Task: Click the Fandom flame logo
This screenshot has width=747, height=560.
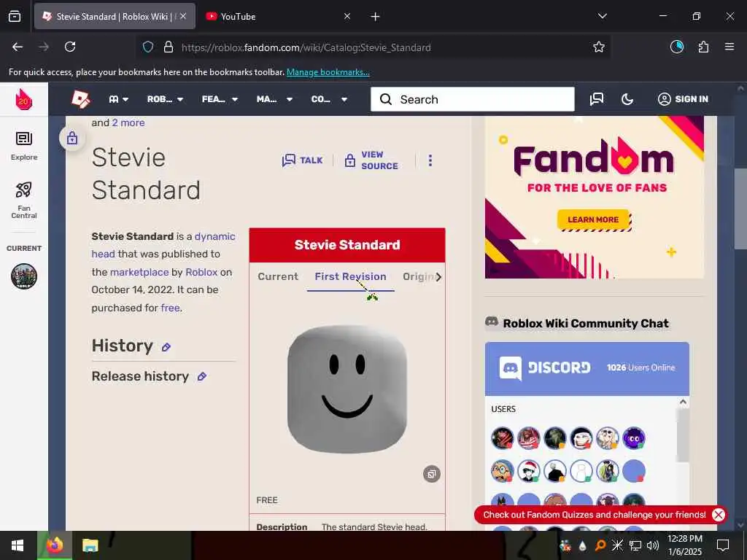Action: (23, 99)
